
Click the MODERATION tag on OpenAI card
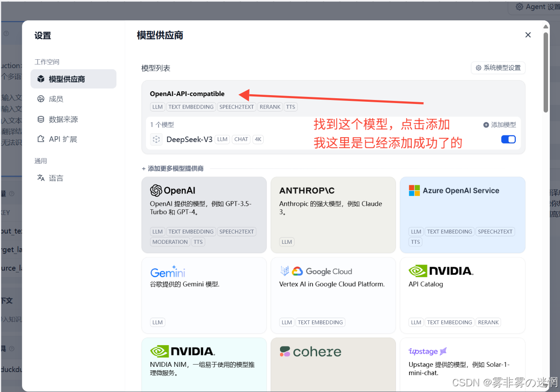pos(170,242)
